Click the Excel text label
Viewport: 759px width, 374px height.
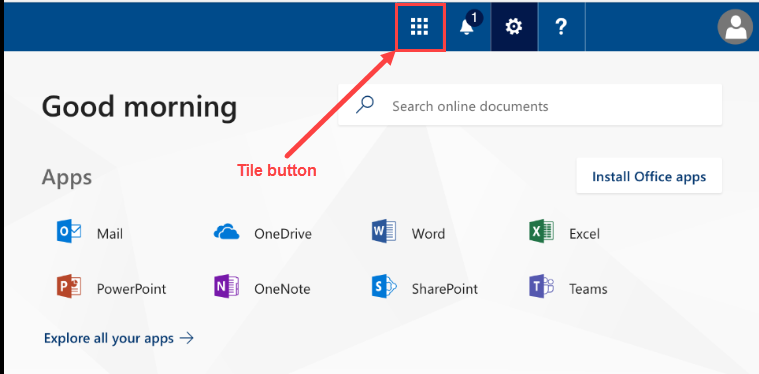584,234
